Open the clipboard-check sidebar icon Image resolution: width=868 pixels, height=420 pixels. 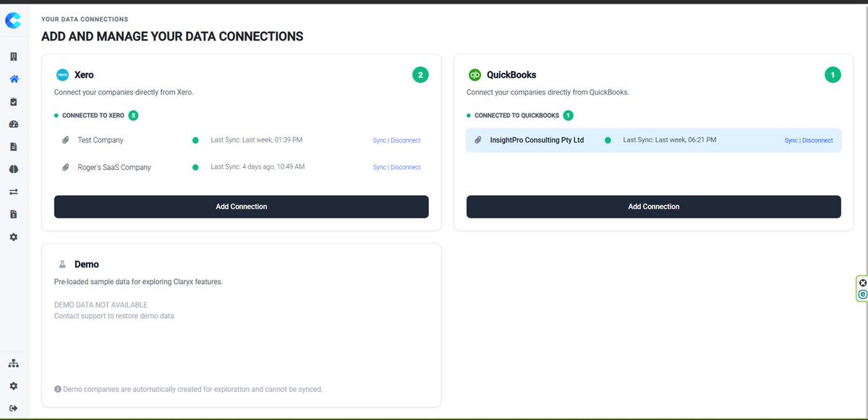coord(13,102)
